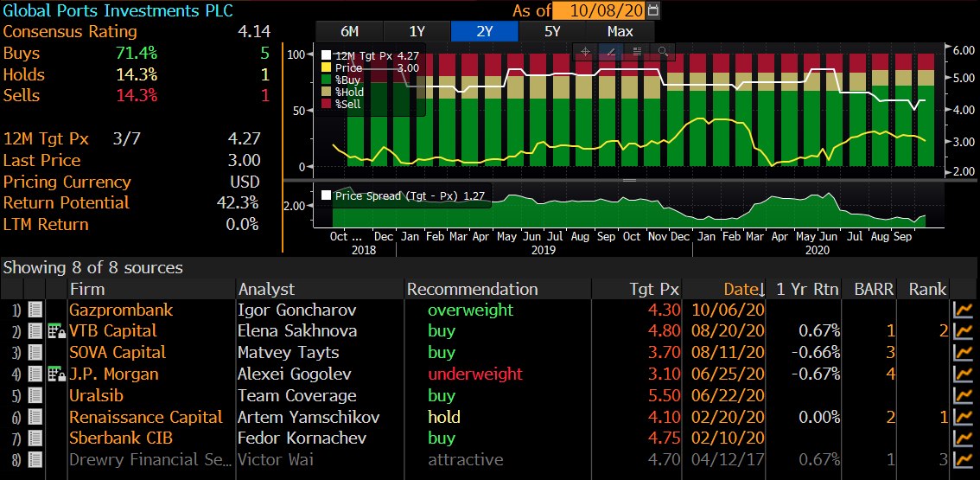This screenshot has height=480, width=980.
Task: Switch chart range to Max
Action: coord(620,31)
